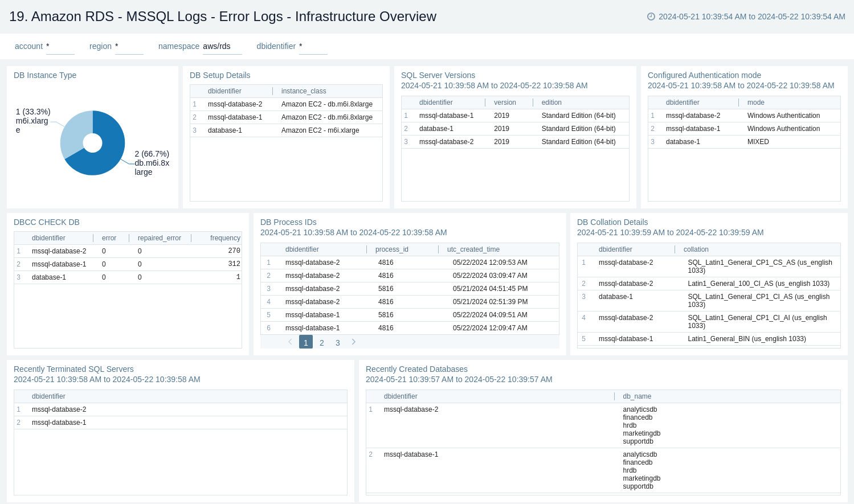Click the previous page arrow in DB Process IDs

(290, 342)
